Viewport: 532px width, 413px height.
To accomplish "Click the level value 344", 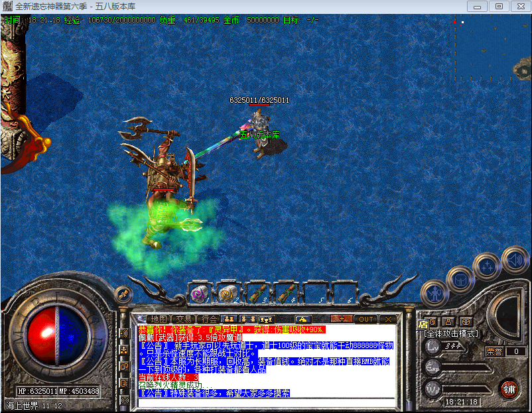I will coord(453,346).
